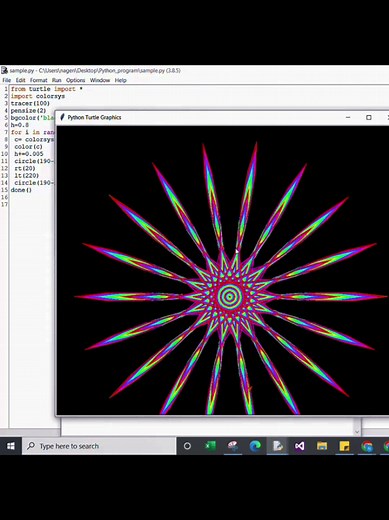
Task: Click the Python Turtle Graphics title text
Action: click(94, 117)
